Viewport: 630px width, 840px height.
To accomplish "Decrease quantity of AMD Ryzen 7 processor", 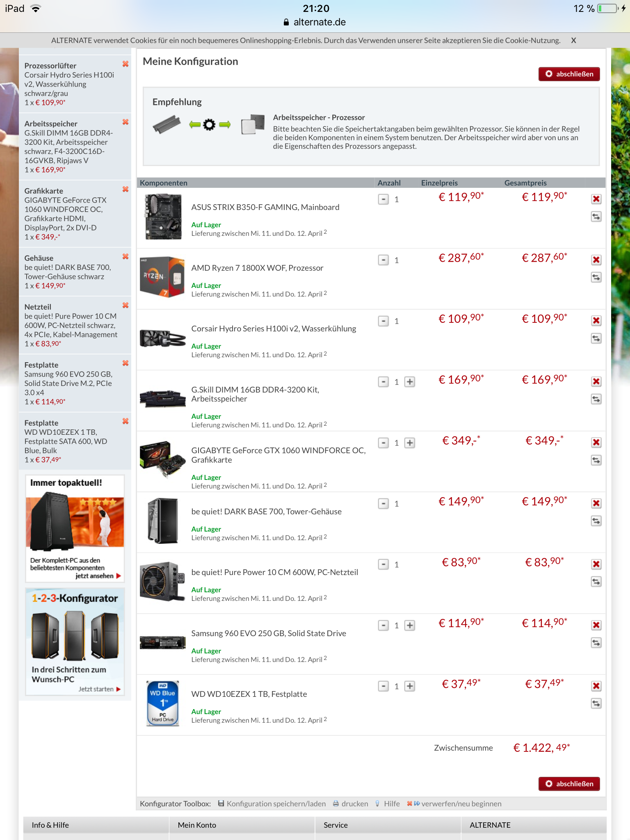I will coord(383,260).
